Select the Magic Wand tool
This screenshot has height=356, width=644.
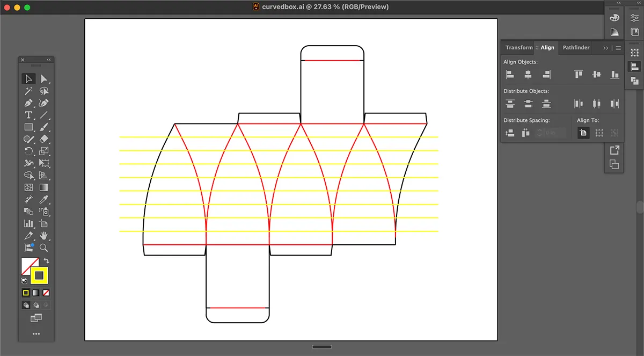[29, 91]
